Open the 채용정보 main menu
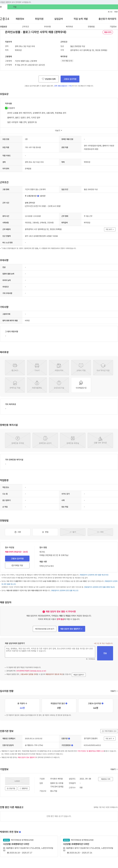The height and width of the screenshot is (868, 118). [x=20, y=19]
